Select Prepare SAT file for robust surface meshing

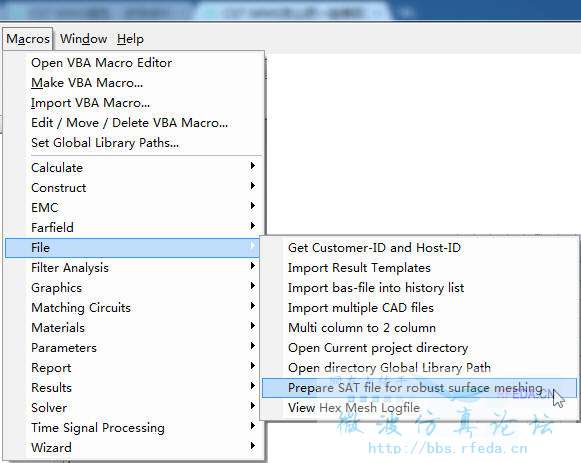pos(419,387)
